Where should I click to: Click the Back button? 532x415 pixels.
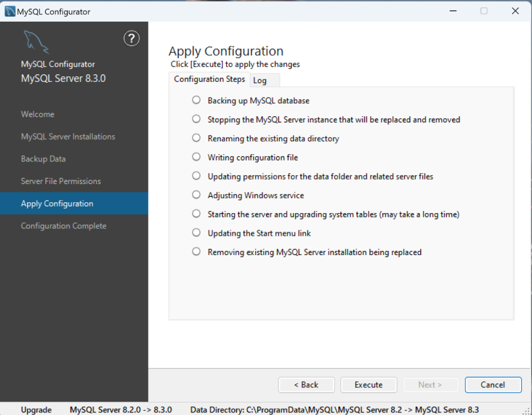(x=306, y=385)
